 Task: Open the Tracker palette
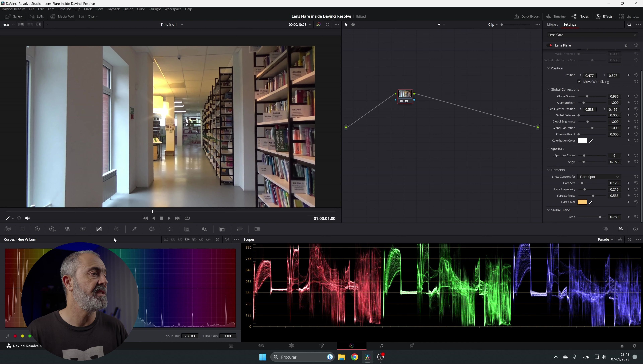(x=170, y=229)
